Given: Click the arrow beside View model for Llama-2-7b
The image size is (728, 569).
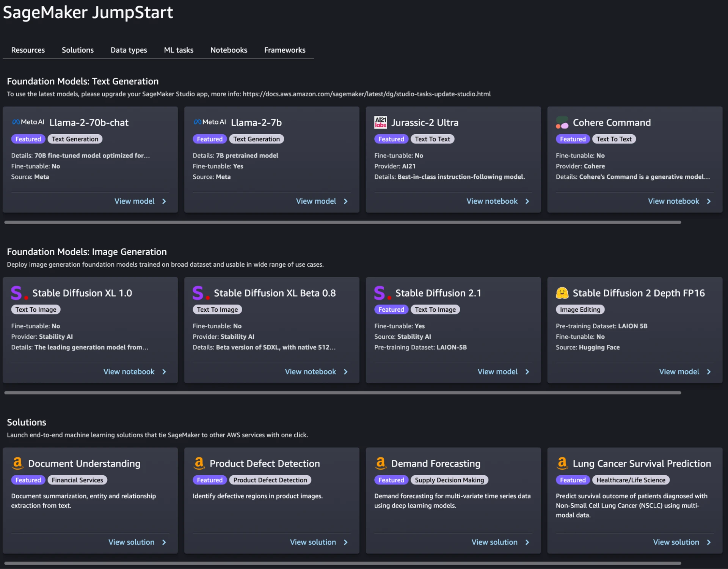Looking at the screenshot, I should 345,201.
